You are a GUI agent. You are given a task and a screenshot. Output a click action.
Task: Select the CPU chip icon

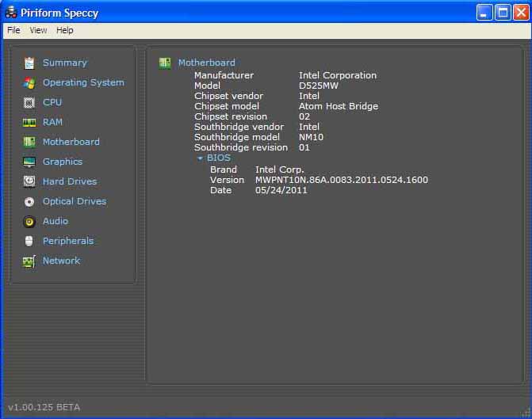pos(29,102)
